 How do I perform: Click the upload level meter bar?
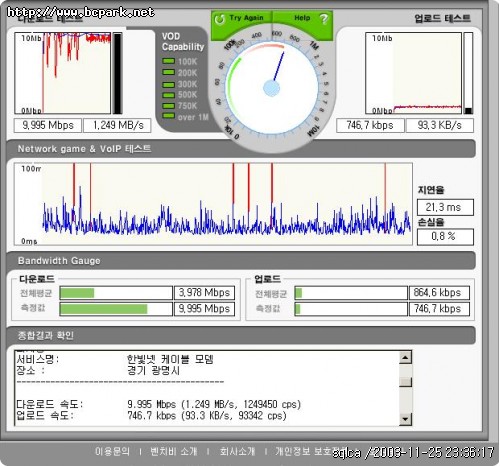coord(468,73)
